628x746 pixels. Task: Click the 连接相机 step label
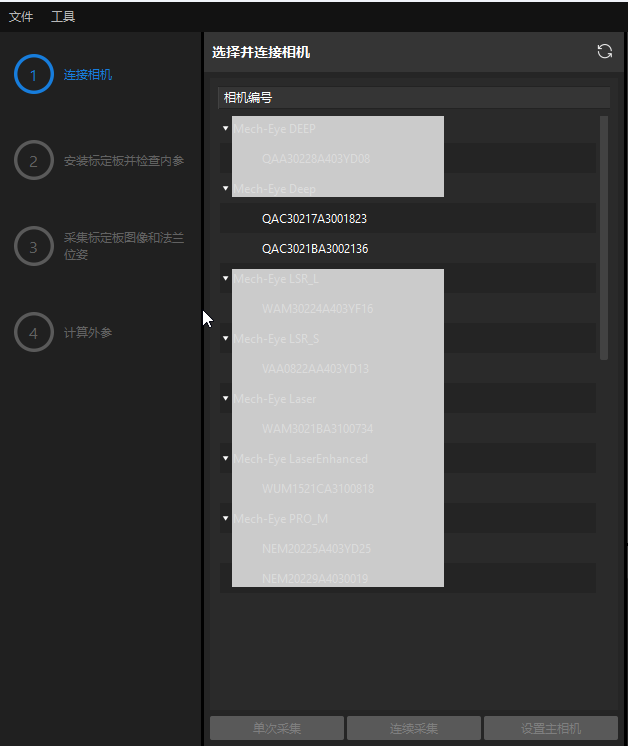point(88,75)
